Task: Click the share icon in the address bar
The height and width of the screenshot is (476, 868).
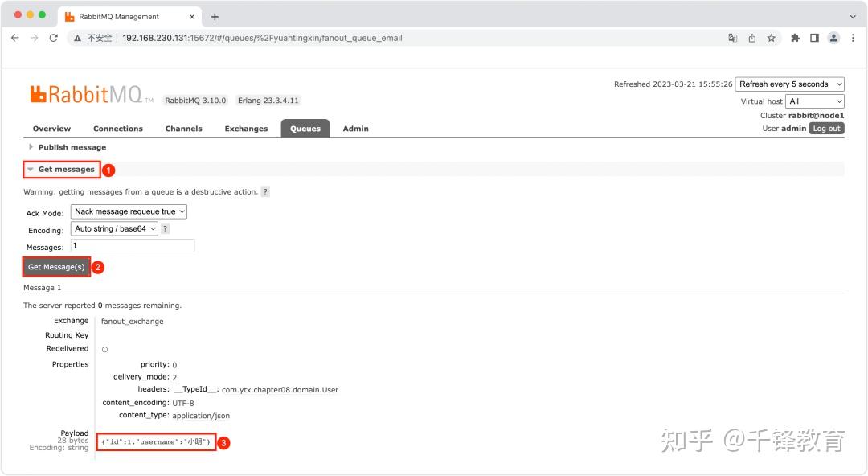Action: tap(751, 37)
